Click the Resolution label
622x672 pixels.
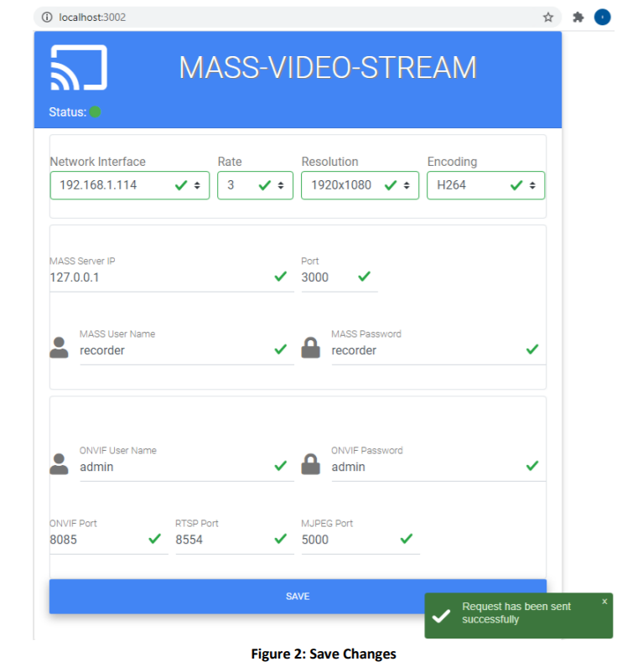point(329,162)
